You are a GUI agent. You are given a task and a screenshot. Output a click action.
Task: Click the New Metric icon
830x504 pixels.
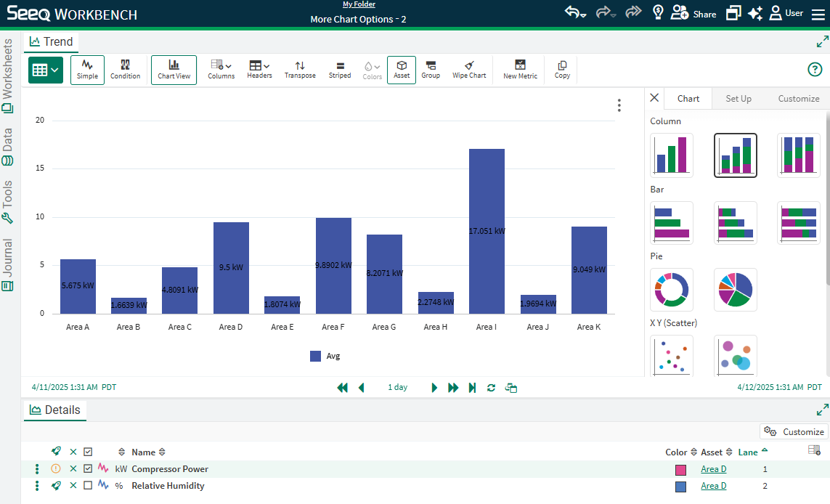click(x=520, y=70)
